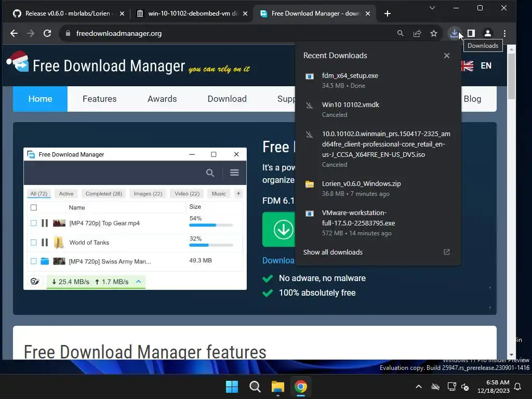Viewport: 532px width, 399px height.
Task: Open the Download menu item
Action: 227,99
